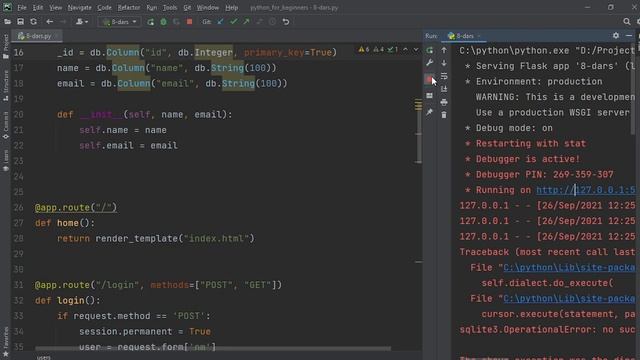640x360 pixels.
Task: Stop the running process in main toolbar
Action: [x=189, y=22]
